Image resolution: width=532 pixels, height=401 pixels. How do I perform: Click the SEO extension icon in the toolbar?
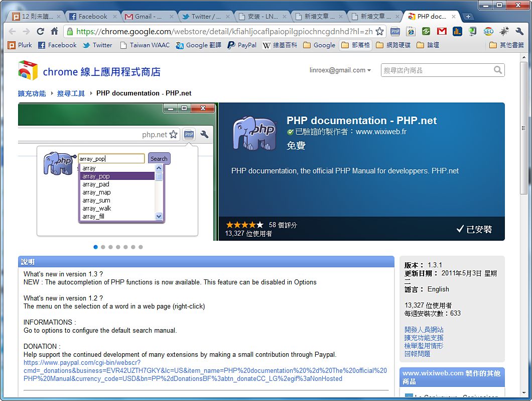(x=488, y=32)
